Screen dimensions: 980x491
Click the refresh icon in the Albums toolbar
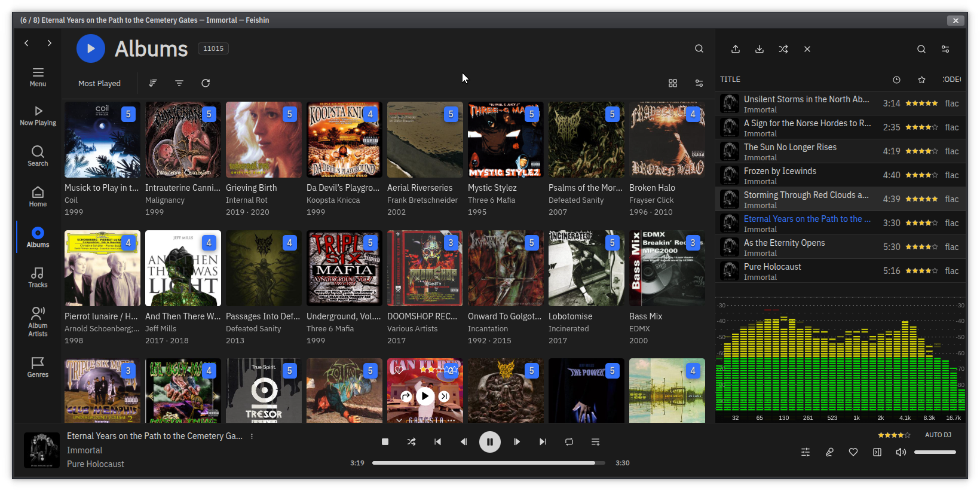pos(206,83)
